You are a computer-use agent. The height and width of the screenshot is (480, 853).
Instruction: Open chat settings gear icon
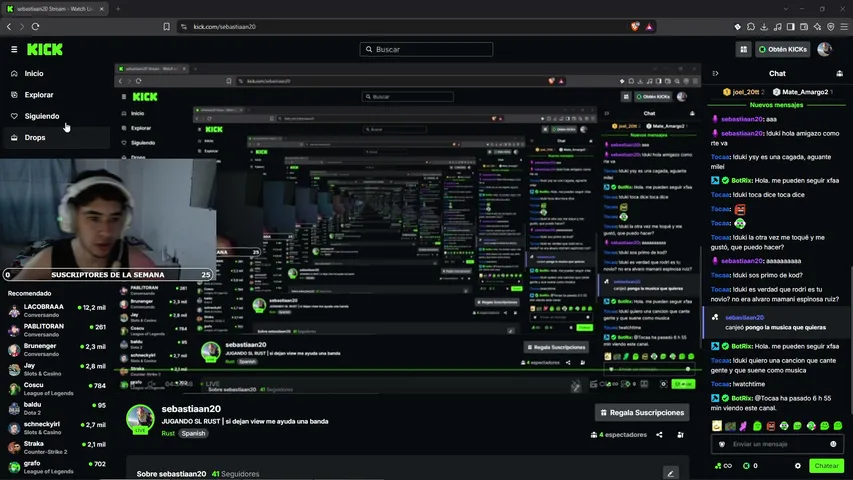(x=798, y=466)
